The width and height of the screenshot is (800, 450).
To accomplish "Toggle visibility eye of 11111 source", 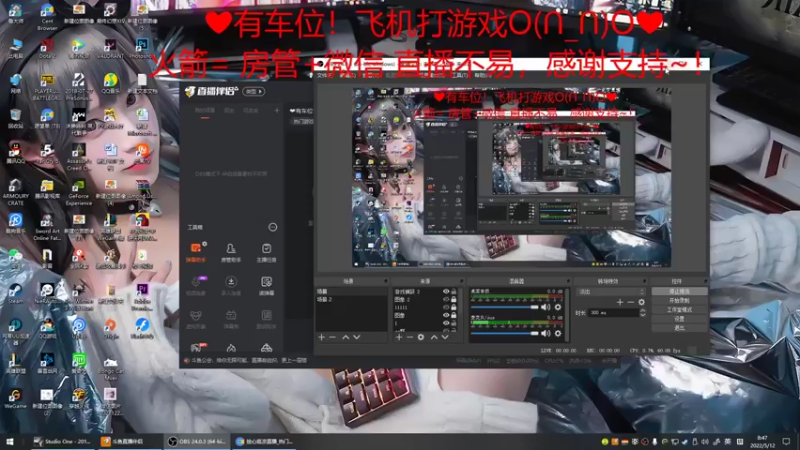I will point(446,307).
